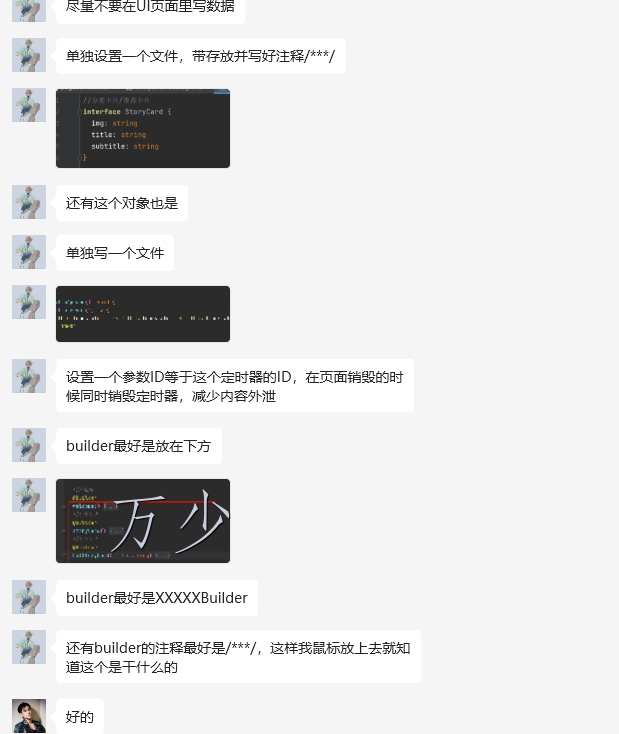Click avatar beside 还有这个对象也是
The height and width of the screenshot is (734, 619).
coord(29,202)
